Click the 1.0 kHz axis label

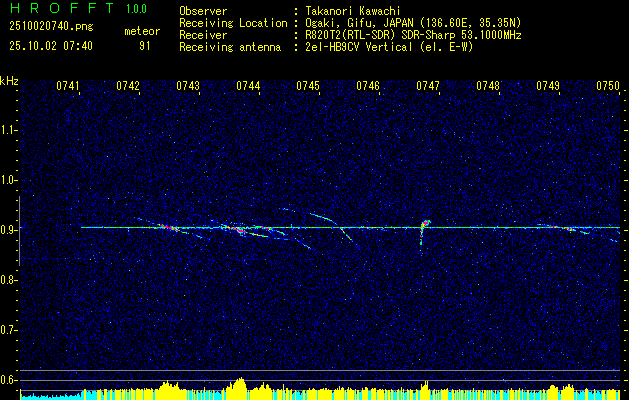point(8,180)
